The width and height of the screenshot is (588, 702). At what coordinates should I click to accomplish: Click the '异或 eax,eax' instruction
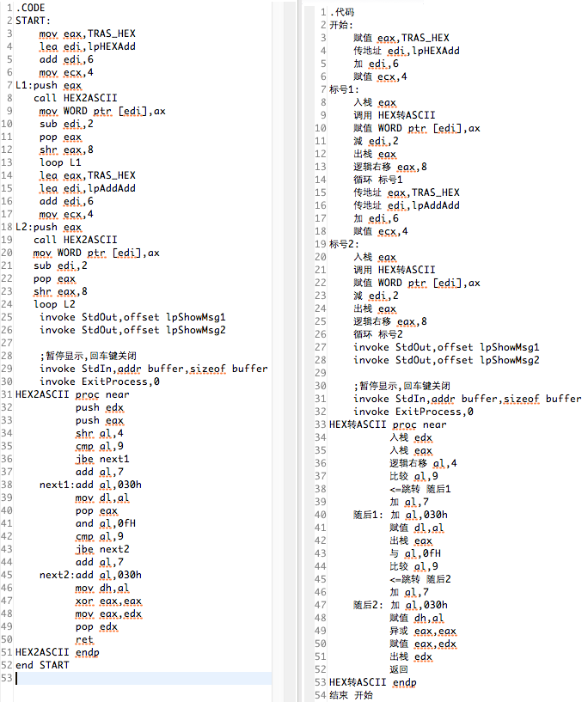(x=423, y=631)
